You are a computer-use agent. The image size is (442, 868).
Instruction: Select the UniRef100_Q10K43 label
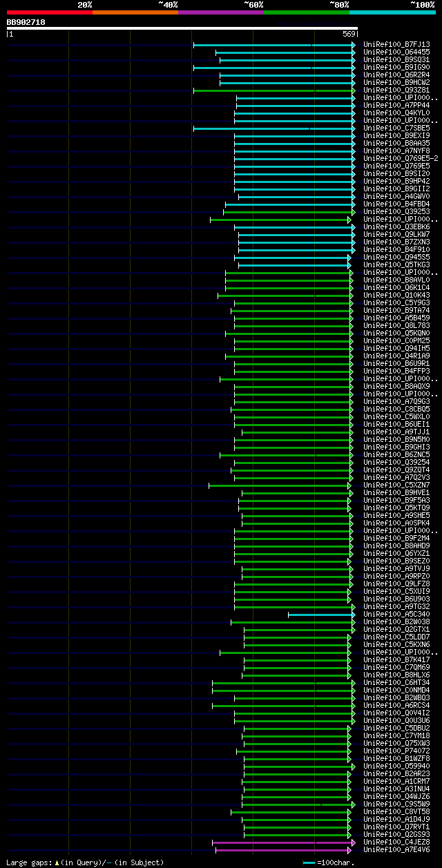pos(397,295)
